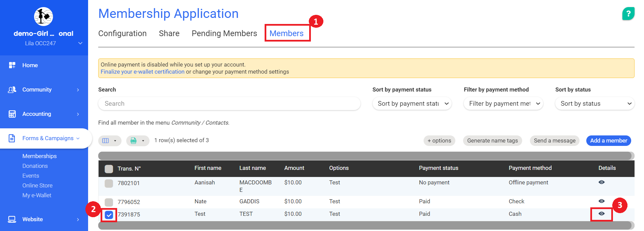Expand the Website menu chevron
644x231 pixels.
click(78, 220)
